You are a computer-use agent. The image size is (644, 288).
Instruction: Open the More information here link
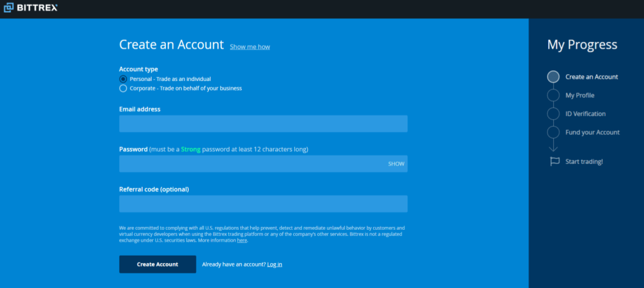coord(242,240)
